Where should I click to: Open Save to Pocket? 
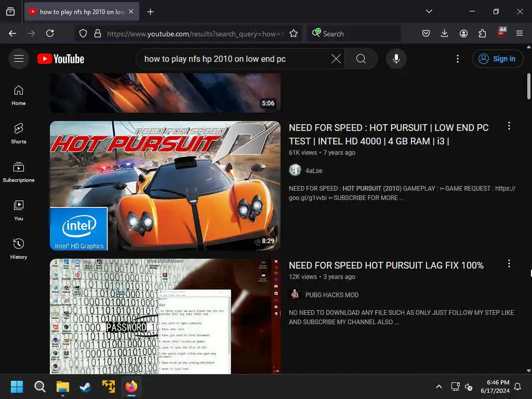(426, 33)
